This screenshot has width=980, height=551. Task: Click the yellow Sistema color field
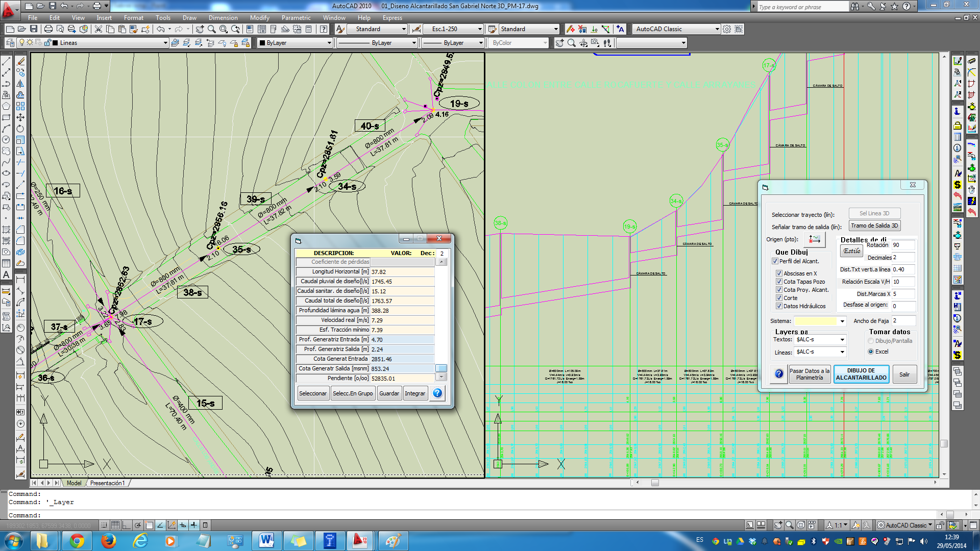point(816,321)
